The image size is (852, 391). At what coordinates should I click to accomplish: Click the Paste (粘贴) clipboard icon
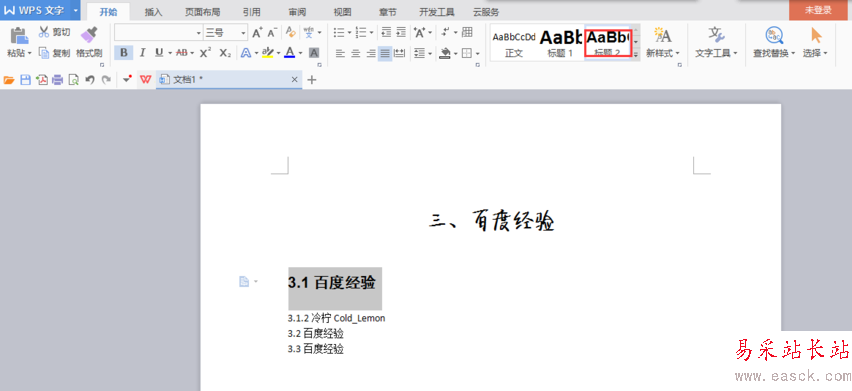19,35
